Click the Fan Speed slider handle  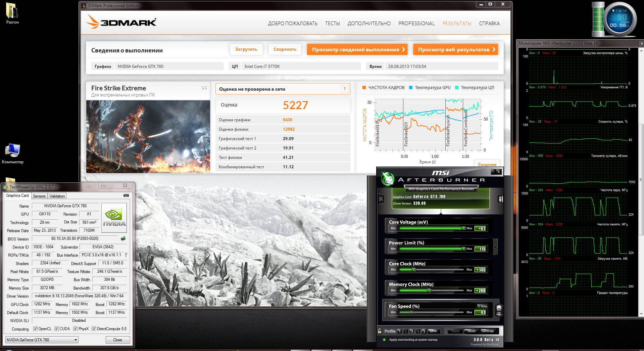tap(411, 312)
